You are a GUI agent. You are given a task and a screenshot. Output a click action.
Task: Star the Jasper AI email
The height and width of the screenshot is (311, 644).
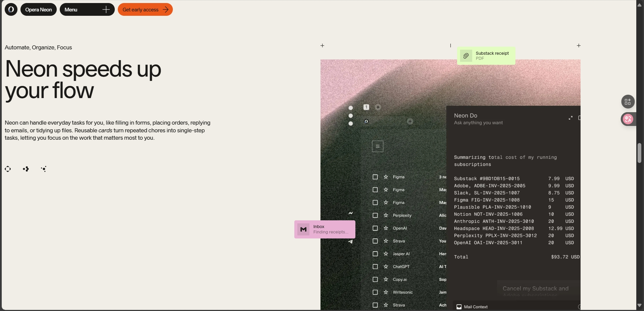tap(386, 254)
